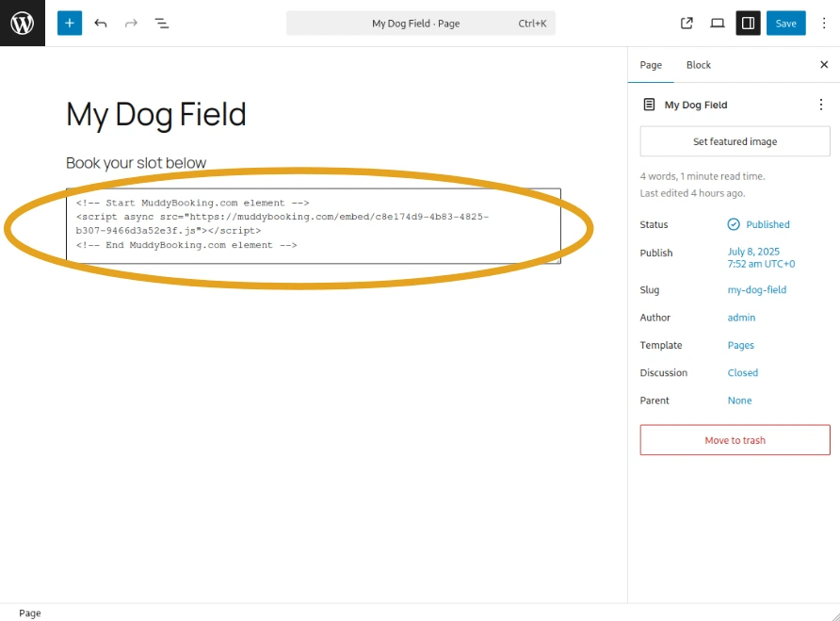Click the Undo arrow

pyautogui.click(x=101, y=23)
